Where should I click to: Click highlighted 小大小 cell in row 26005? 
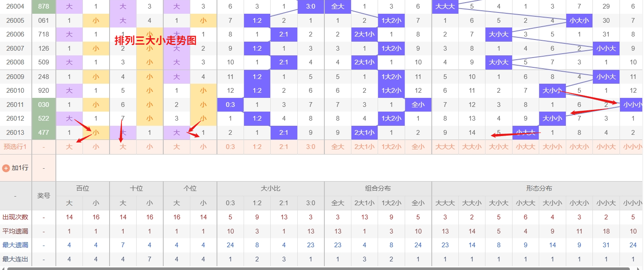[579, 21]
